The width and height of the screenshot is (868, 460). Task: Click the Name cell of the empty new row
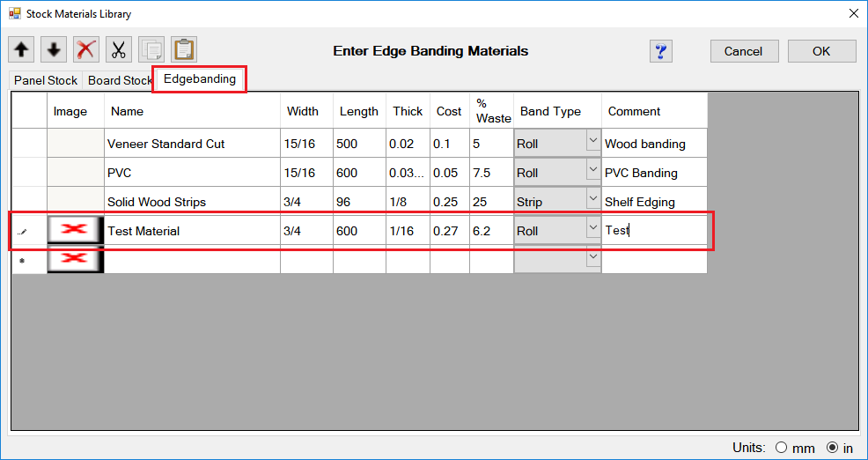(192, 260)
